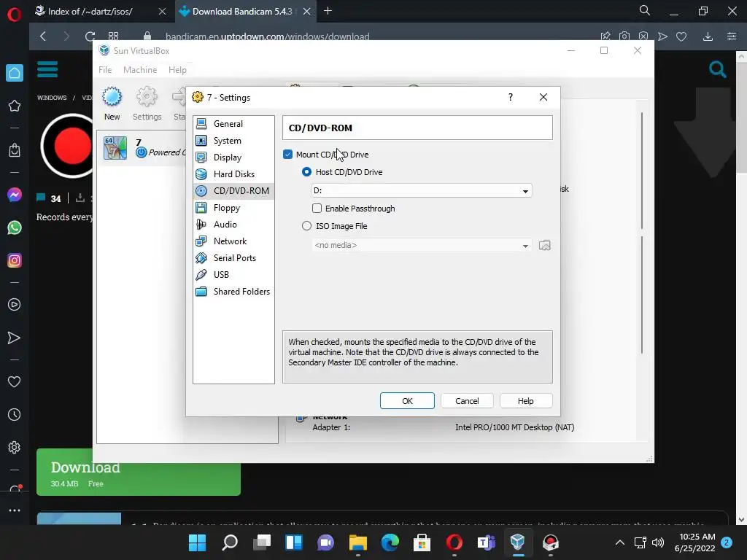The height and width of the screenshot is (560, 747).
Task: Open Opera sidebar shopping bag icon
Action: [x=15, y=150]
